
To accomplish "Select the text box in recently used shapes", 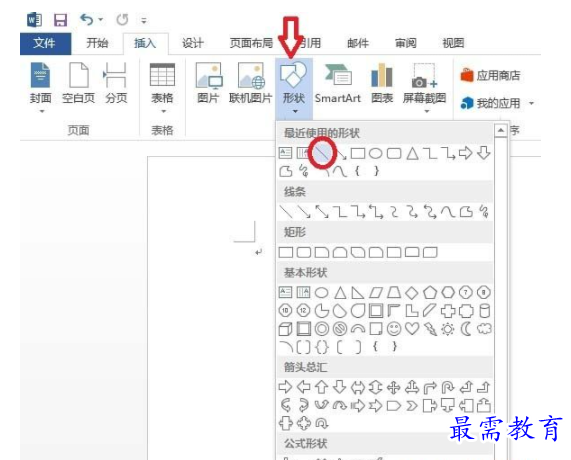I will 286,153.
